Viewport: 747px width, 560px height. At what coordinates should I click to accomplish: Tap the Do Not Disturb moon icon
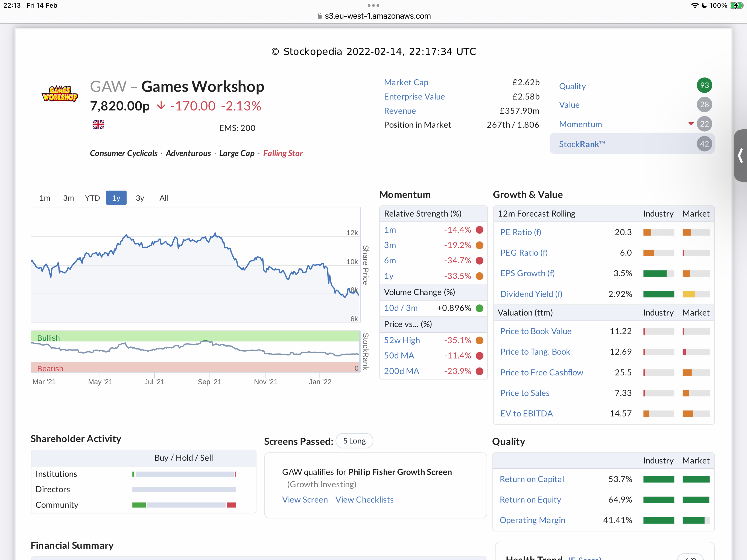pos(704,5)
